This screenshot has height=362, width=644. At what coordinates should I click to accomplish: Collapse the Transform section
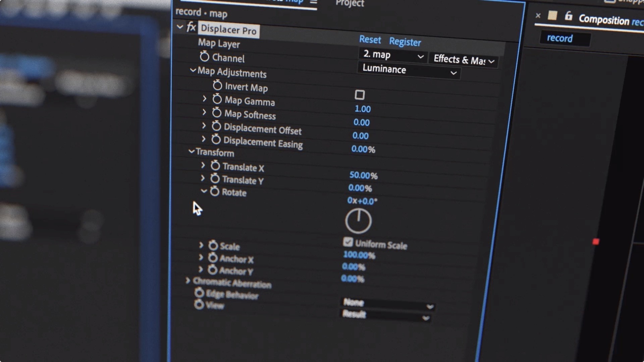[192, 153]
